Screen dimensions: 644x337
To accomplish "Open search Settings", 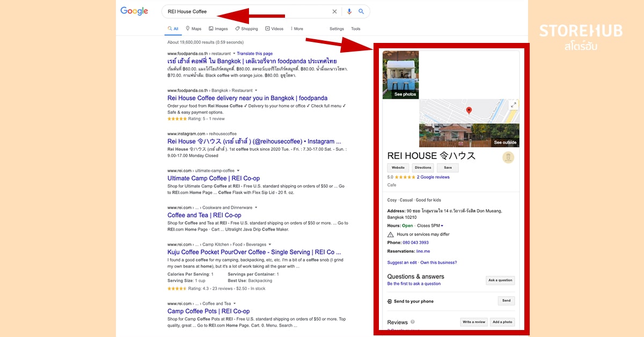I will [336, 29].
